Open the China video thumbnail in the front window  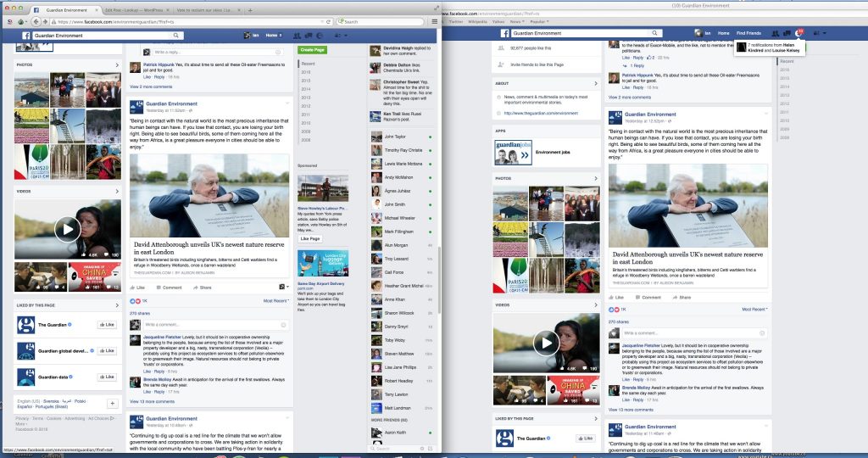click(x=94, y=276)
